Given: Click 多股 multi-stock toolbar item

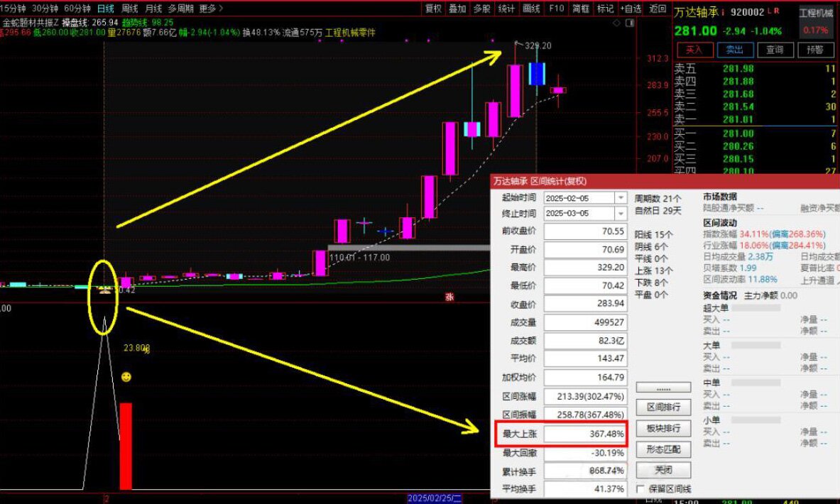Looking at the screenshot, I should (x=481, y=9).
